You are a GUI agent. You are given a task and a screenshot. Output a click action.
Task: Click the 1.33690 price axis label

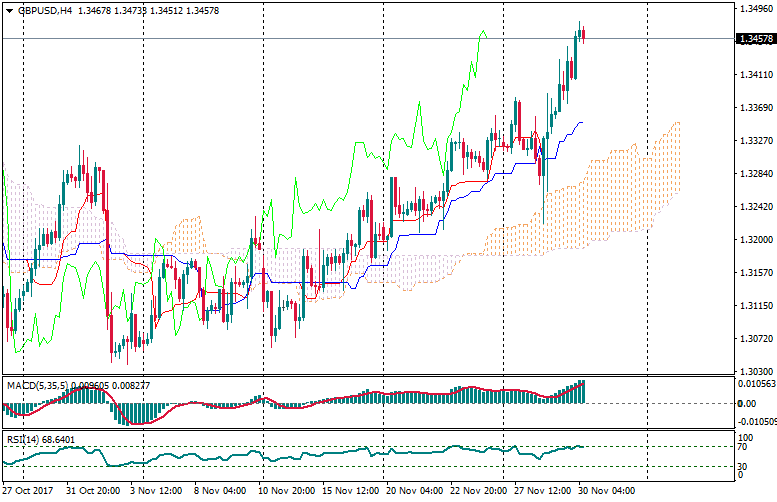pyautogui.click(x=755, y=108)
